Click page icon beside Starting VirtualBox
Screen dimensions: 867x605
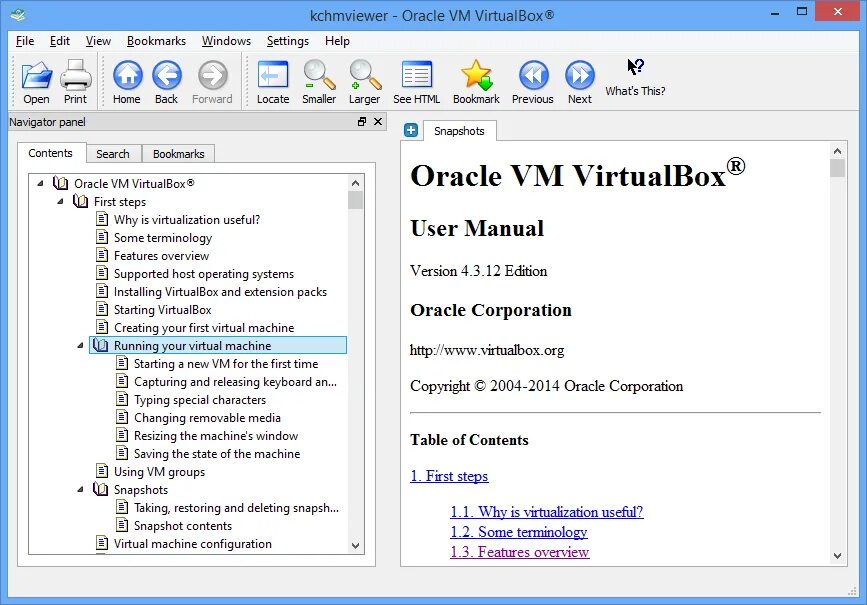102,309
